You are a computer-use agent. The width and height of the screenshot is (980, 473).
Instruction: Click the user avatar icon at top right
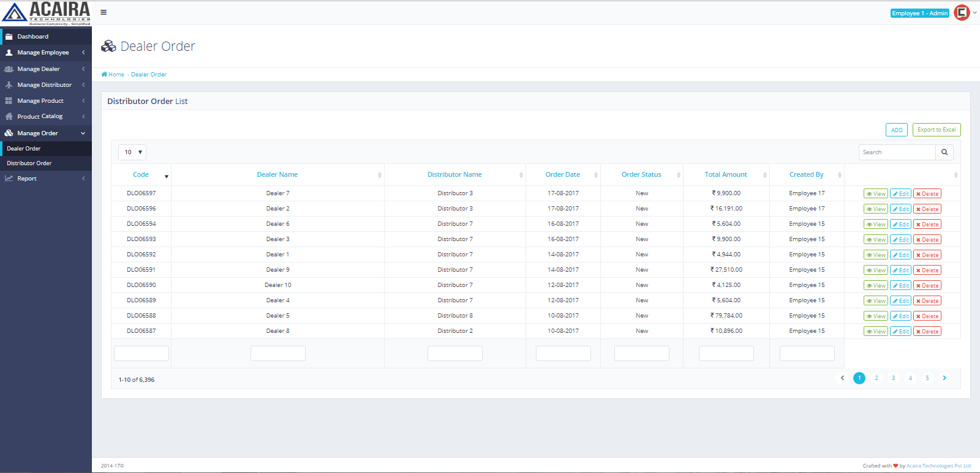962,13
